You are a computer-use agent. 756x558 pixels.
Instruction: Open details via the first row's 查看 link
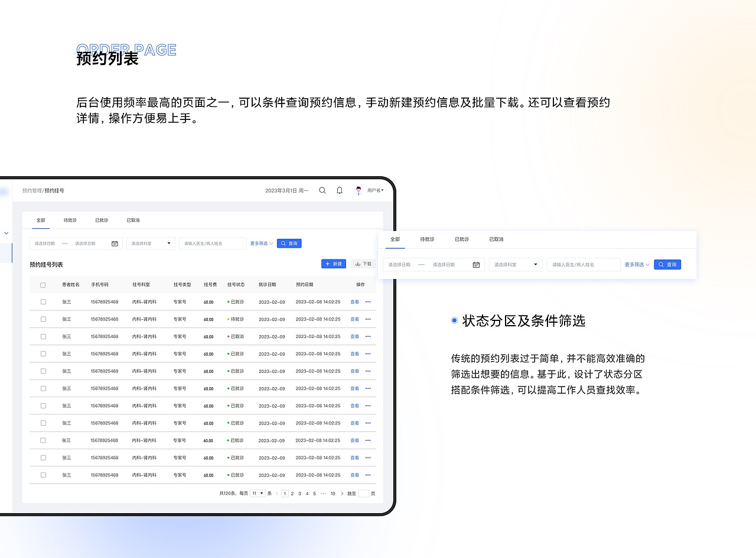354,301
